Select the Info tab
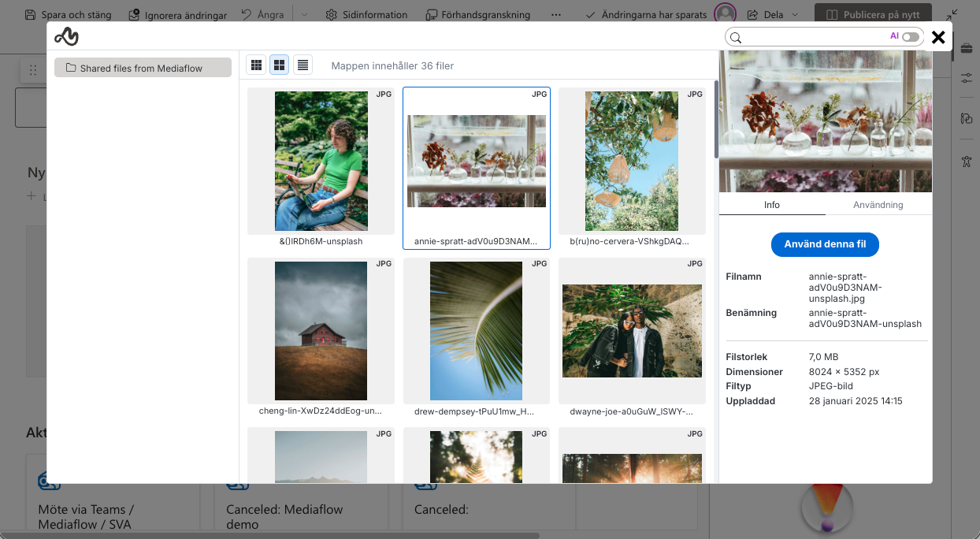980x539 pixels. [x=771, y=205]
